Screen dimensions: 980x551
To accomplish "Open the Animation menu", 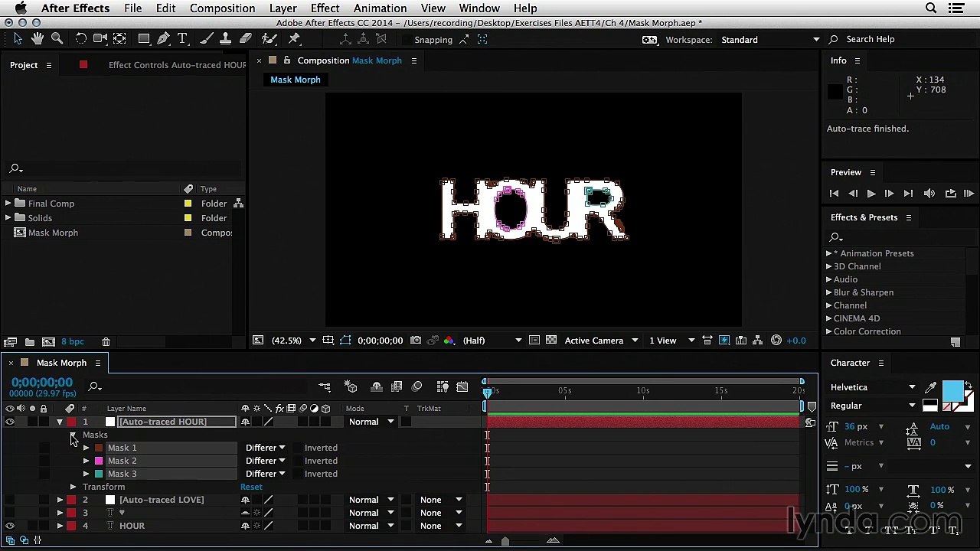I will 380,8.
